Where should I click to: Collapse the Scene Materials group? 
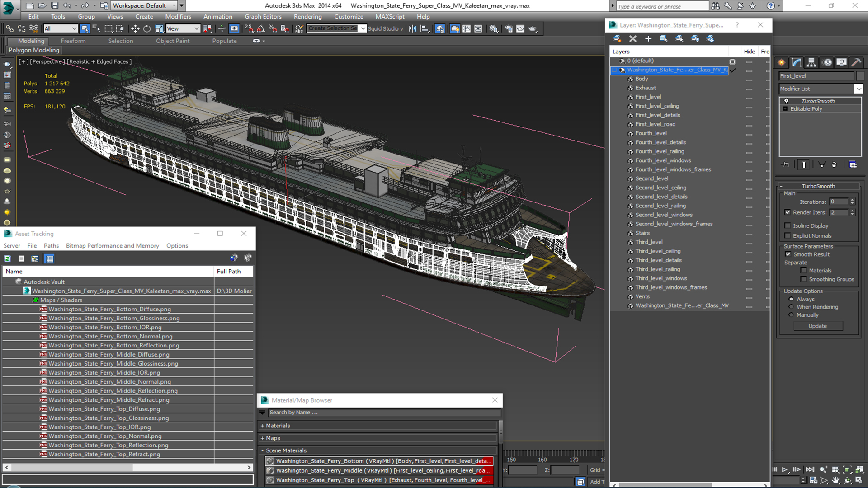[262, 450]
